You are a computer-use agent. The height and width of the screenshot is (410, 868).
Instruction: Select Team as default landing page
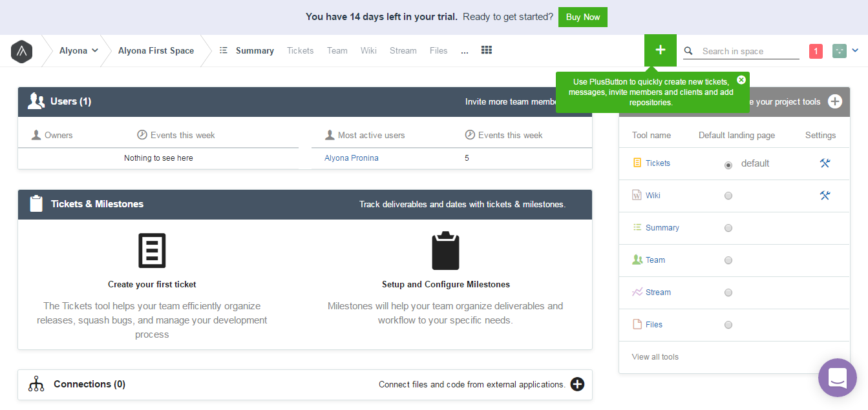(x=728, y=260)
